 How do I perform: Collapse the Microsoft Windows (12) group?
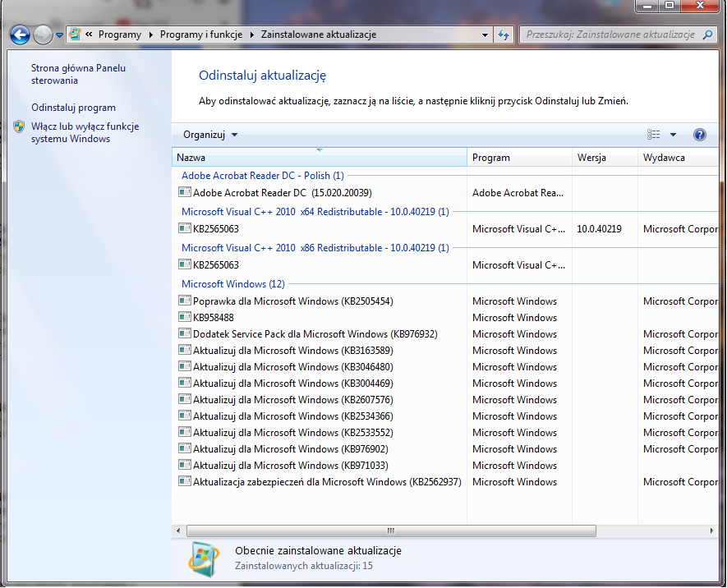coord(232,284)
